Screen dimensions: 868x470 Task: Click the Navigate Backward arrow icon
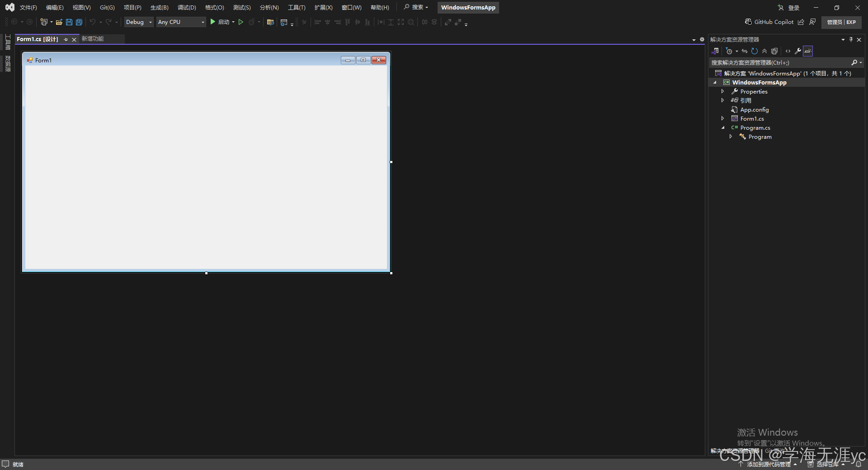click(x=14, y=22)
